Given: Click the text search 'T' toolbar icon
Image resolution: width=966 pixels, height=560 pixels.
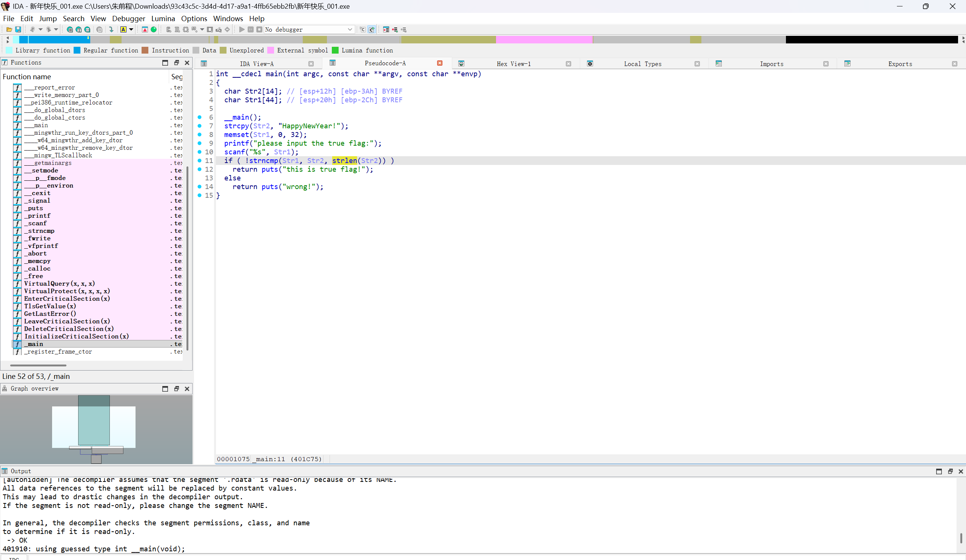Looking at the screenshot, I should tap(79, 29).
